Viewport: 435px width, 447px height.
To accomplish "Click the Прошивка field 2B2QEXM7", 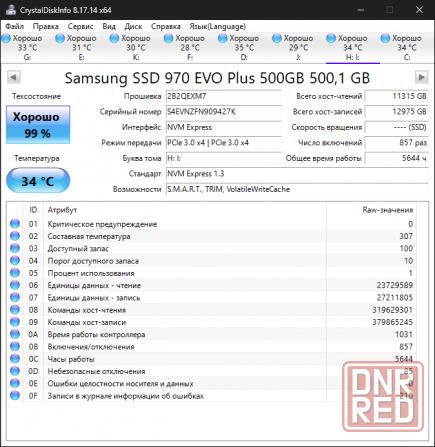I will click(x=224, y=96).
